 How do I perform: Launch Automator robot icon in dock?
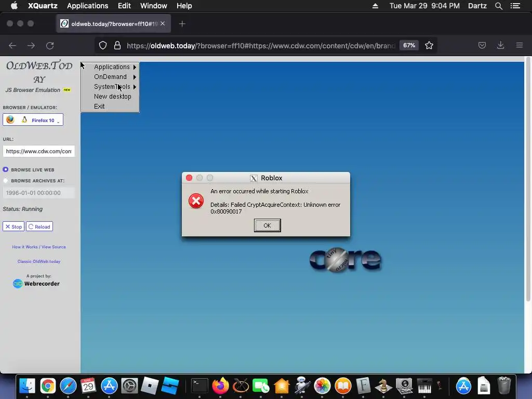[302, 386]
